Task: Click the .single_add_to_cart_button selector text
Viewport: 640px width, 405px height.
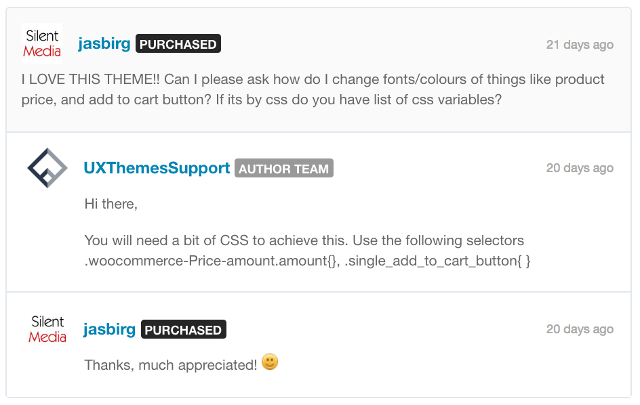Action: 437,261
